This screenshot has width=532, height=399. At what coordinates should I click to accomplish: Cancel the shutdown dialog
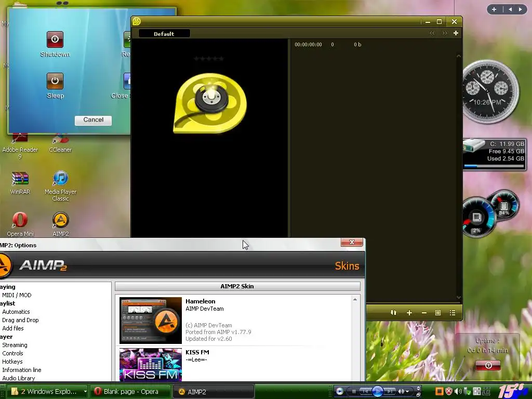[x=94, y=120]
